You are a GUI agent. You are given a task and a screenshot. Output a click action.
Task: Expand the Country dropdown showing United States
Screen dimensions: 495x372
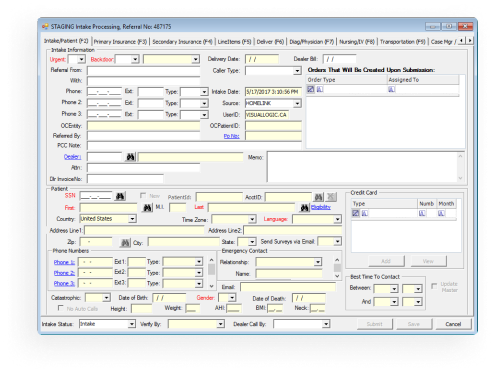pyautogui.click(x=132, y=219)
